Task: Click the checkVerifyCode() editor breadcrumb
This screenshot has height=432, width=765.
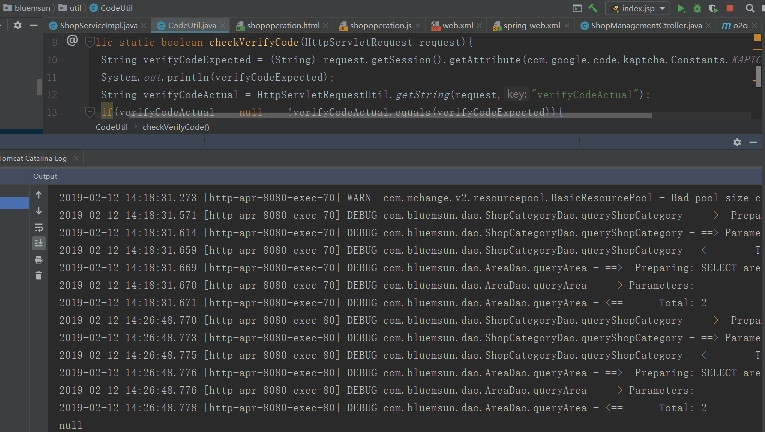Action: tap(176, 127)
